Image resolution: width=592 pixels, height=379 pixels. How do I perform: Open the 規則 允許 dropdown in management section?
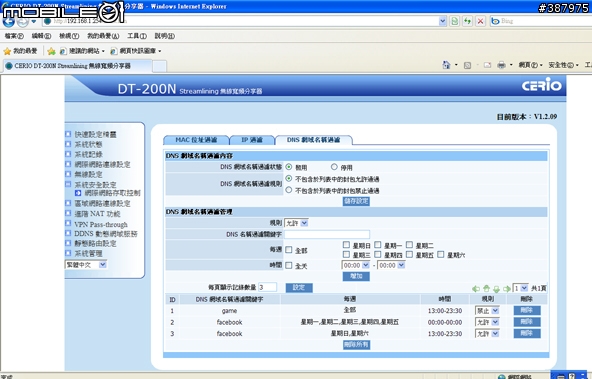coord(296,223)
